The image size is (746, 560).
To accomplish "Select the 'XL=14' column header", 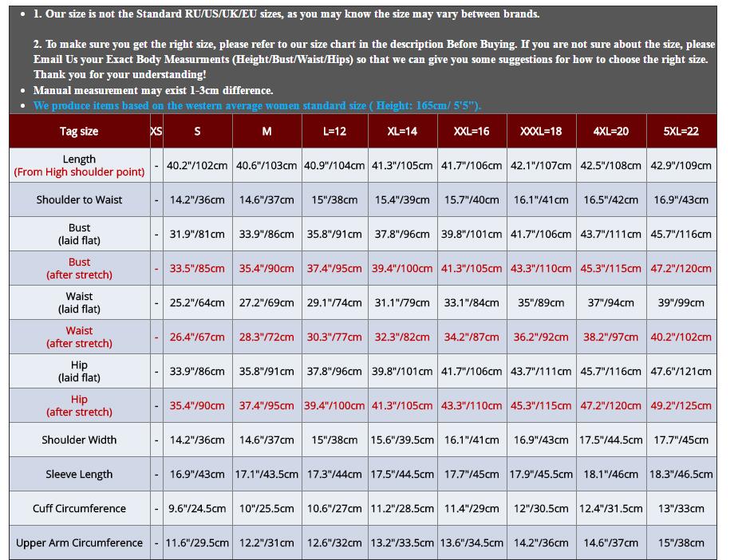I will click(402, 132).
